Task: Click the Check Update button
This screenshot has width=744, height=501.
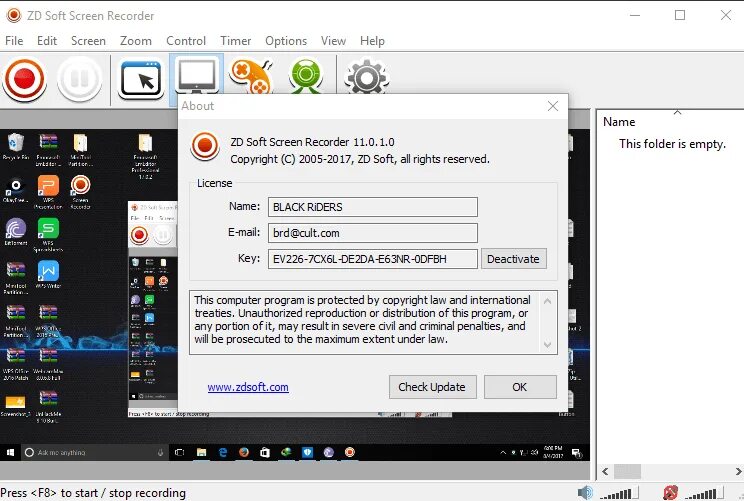Action: coord(432,387)
